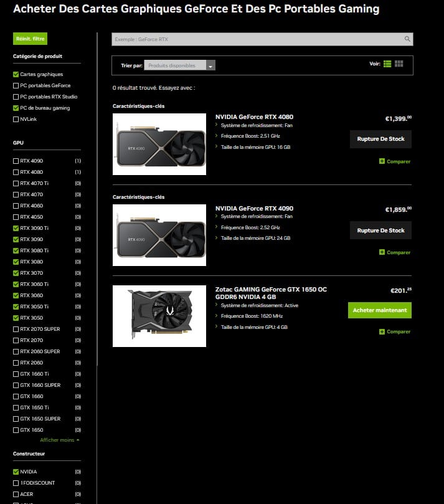444x504 pixels.
Task: Uncheck the NVIDIA constructeur filter
Action: coord(16,472)
